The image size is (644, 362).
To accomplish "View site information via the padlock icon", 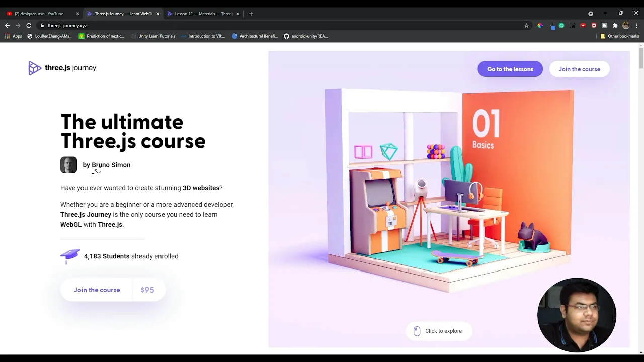I will pos(43,26).
